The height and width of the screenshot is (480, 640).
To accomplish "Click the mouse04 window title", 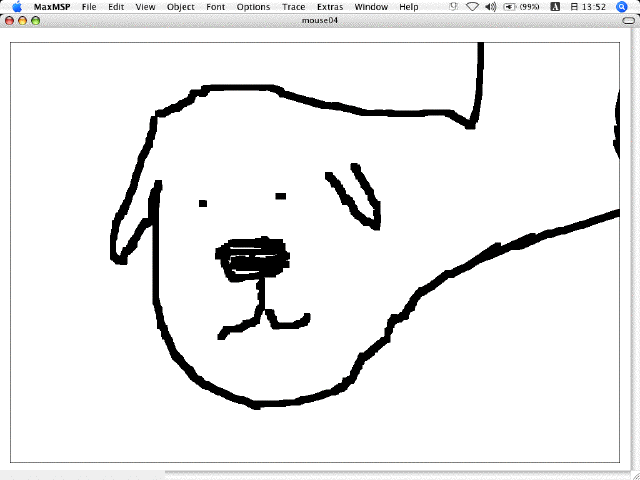I will point(320,20).
